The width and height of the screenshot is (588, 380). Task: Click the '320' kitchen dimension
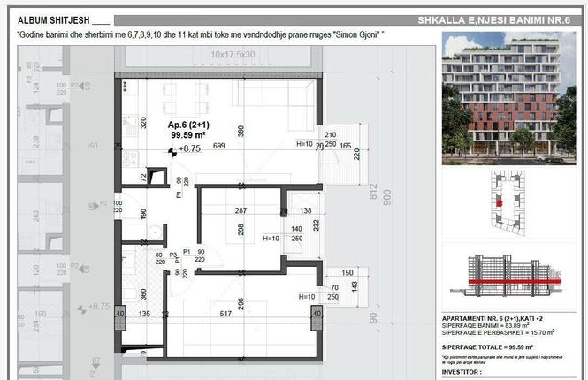[x=143, y=123]
